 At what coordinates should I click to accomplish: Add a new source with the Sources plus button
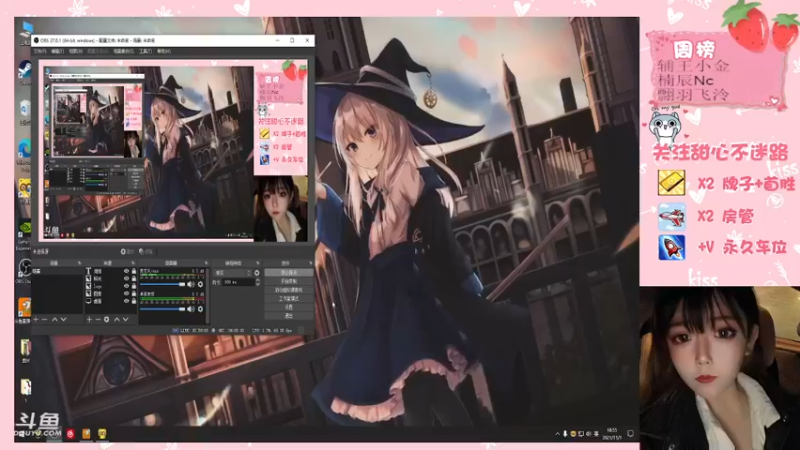pos(89,319)
